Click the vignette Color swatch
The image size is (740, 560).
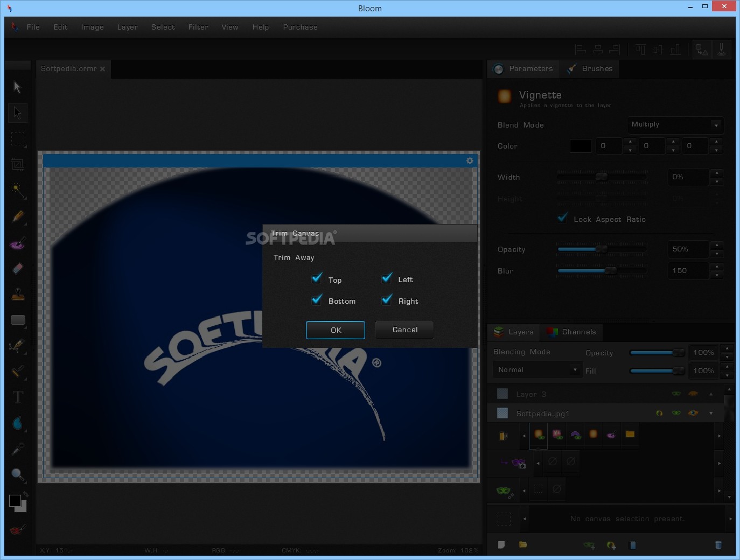point(581,146)
